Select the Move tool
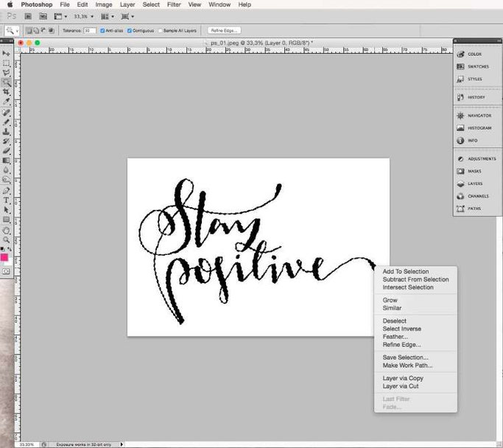 coord(6,54)
